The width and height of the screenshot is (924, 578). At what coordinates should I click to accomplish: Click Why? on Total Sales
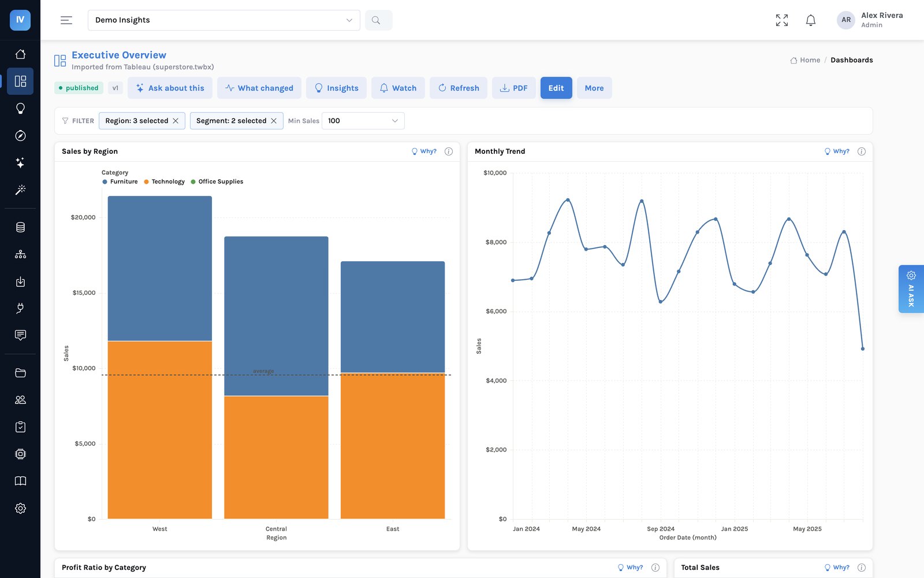[x=837, y=568]
